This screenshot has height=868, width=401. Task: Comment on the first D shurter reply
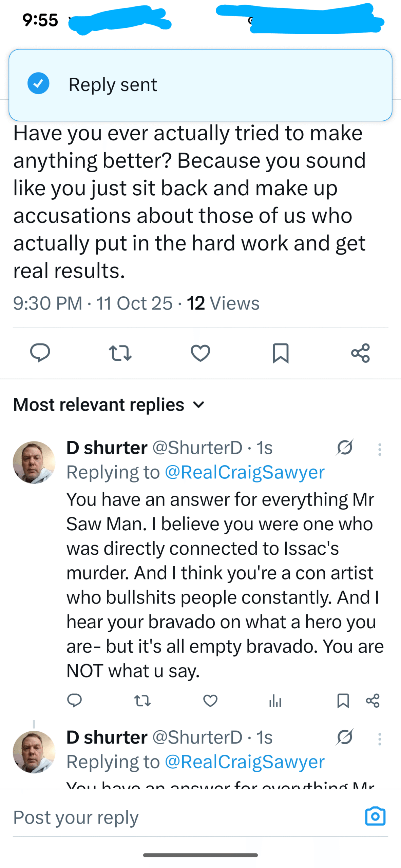coord(75,701)
